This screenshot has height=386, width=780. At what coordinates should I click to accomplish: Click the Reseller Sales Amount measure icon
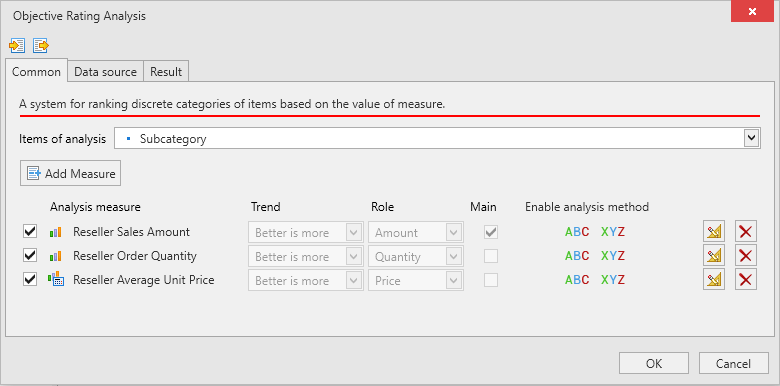[x=55, y=232]
